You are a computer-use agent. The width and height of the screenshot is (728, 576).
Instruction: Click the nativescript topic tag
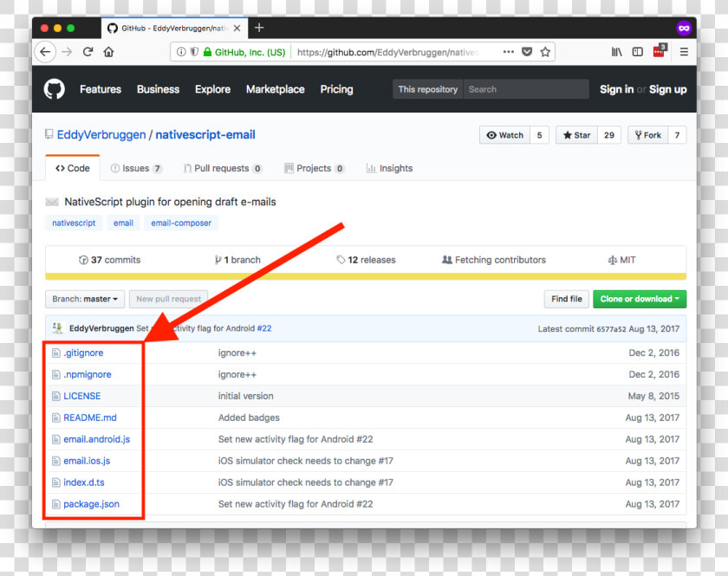(x=74, y=223)
